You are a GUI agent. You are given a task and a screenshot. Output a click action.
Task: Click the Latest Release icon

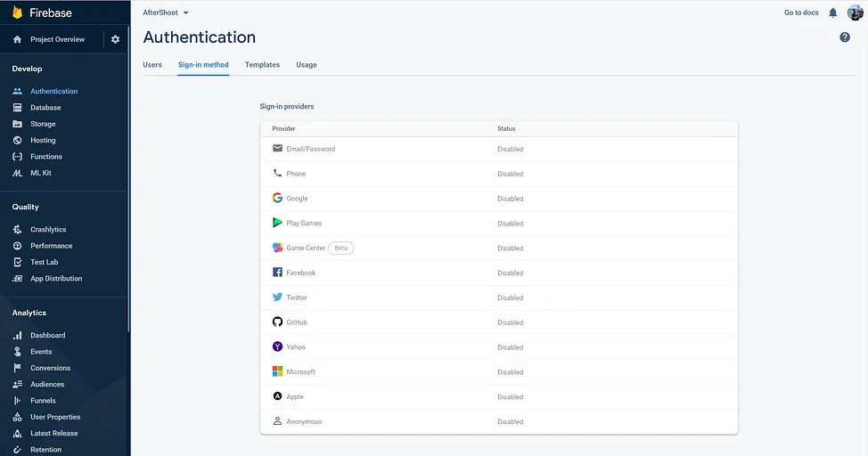17,434
